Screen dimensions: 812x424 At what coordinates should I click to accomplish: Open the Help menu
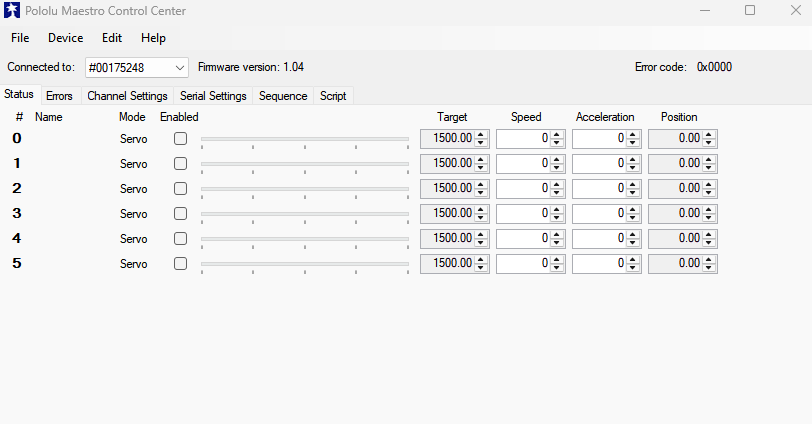(153, 38)
